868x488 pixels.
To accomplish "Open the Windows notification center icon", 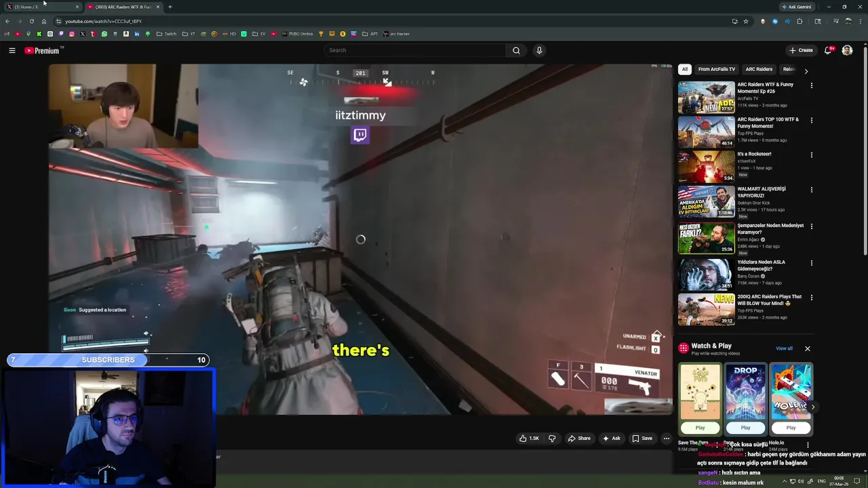I will click(x=856, y=481).
